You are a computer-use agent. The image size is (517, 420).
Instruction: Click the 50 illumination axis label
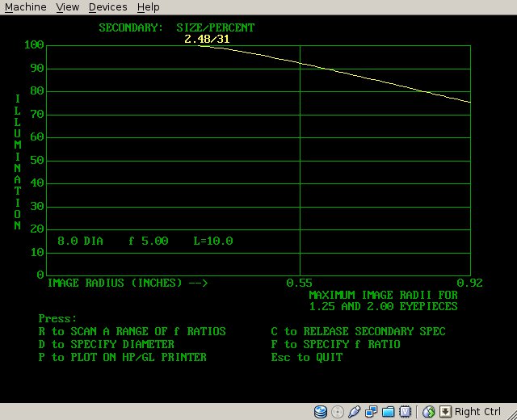pyautogui.click(x=37, y=160)
